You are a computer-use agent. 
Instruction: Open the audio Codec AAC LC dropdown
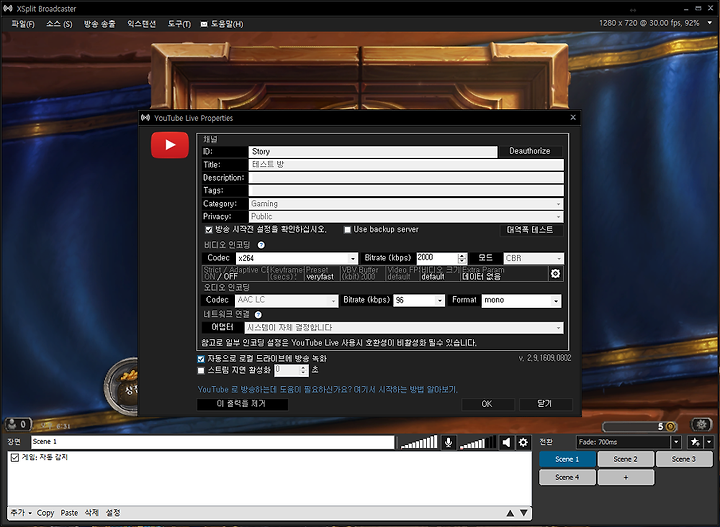[287, 301]
